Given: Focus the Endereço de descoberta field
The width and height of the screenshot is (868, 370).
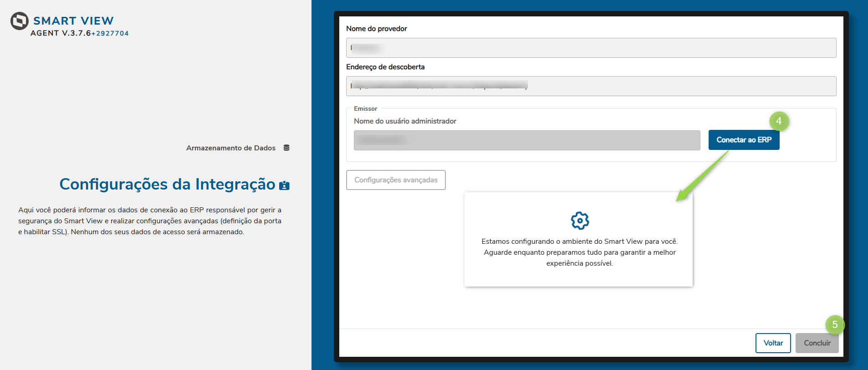Looking at the screenshot, I should coord(591,86).
